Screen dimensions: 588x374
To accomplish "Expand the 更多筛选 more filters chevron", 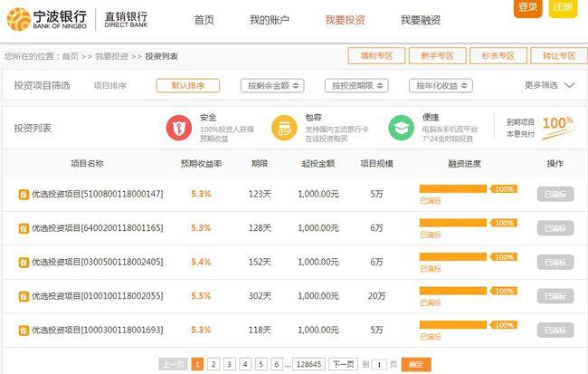I will (x=569, y=86).
